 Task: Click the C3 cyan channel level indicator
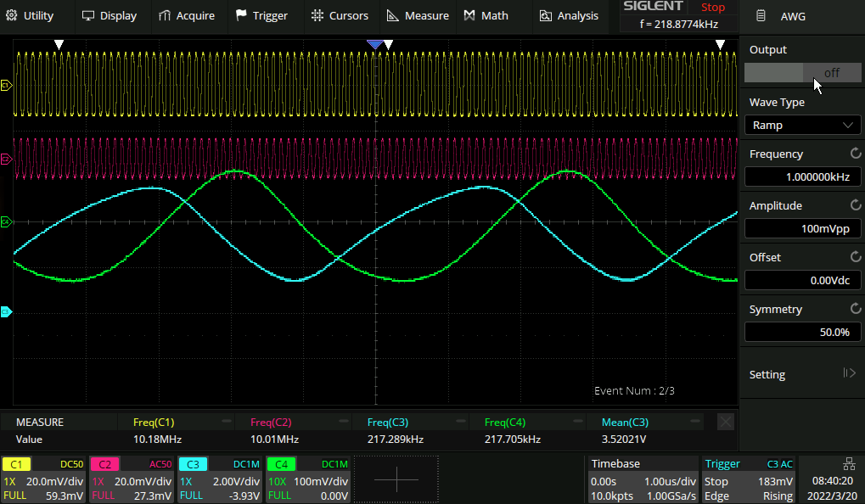click(6, 311)
